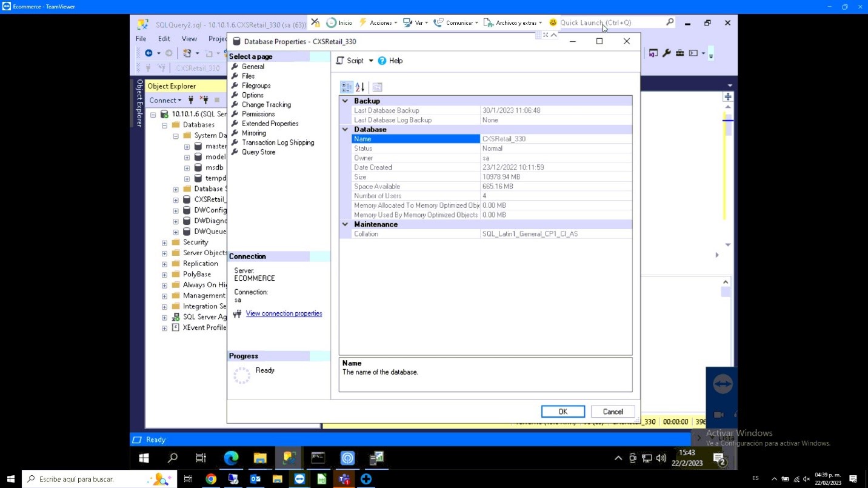Image resolution: width=868 pixels, height=488 pixels.
Task: Expand the msdb database node
Action: (187, 168)
